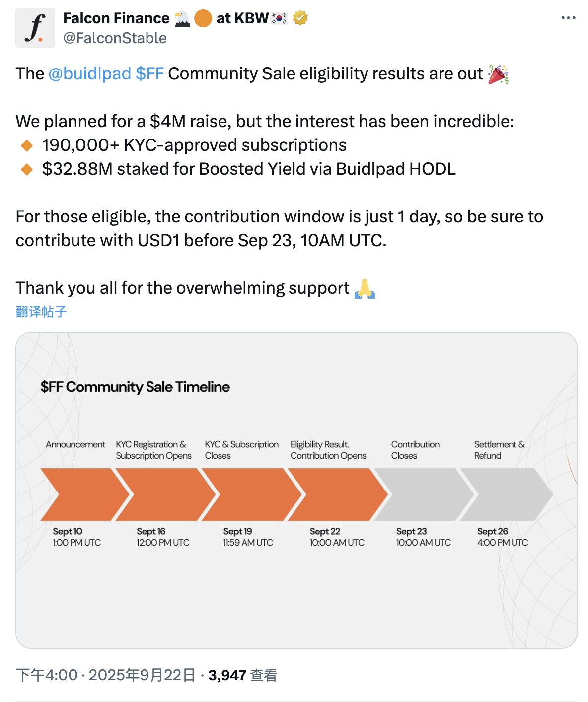This screenshot has height=702, width=588.
Task: Click the 翻译帖子 translate post link
Action: tap(41, 312)
